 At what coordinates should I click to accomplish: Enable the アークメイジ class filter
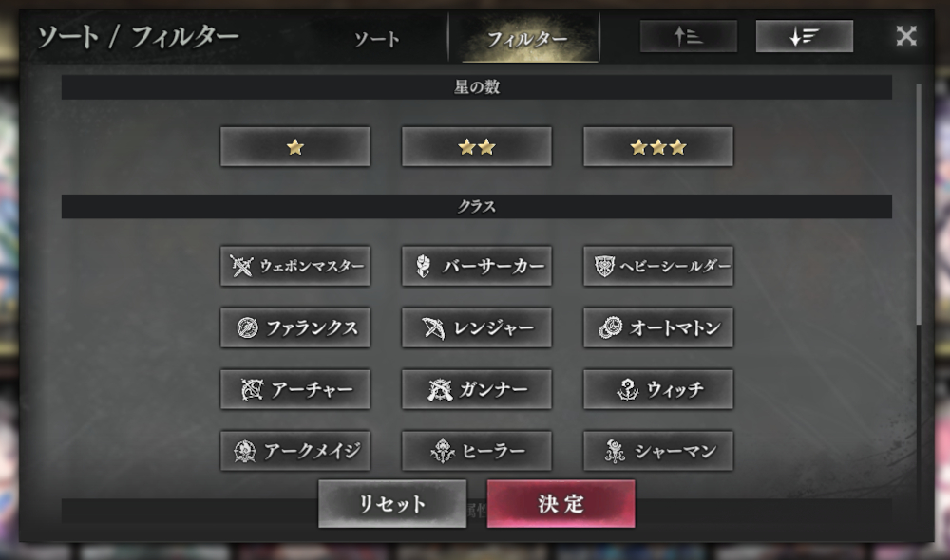(x=295, y=451)
